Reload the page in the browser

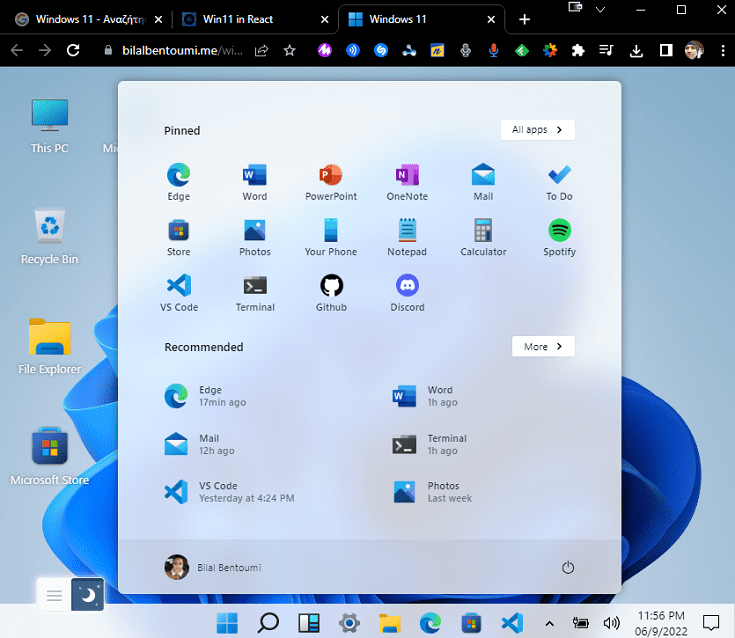pos(73,50)
